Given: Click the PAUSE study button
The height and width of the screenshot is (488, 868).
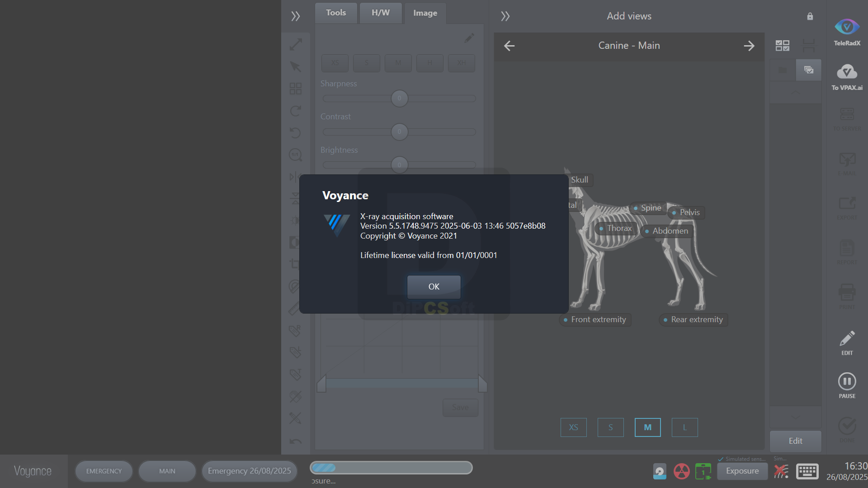Looking at the screenshot, I should click(x=847, y=385).
